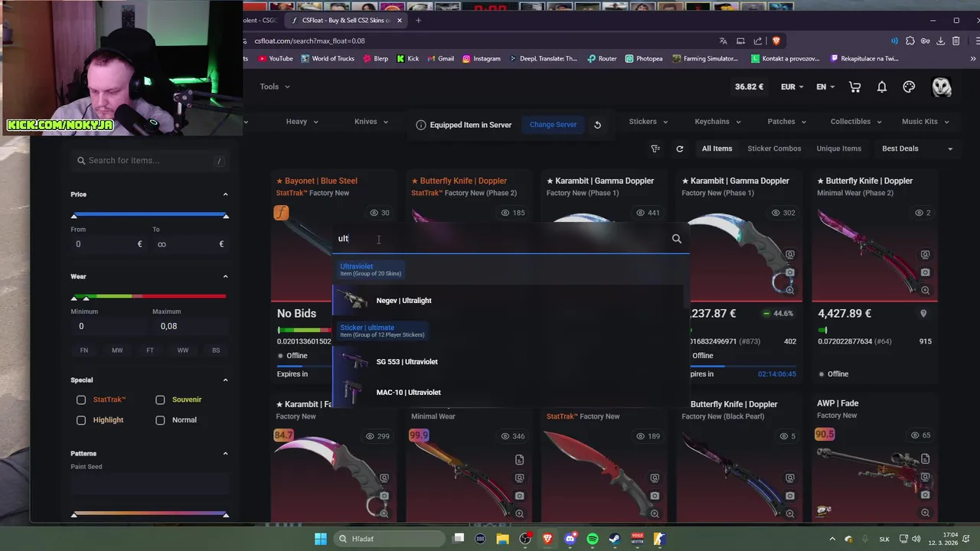
Task: Click the browser trash icon
Action: [x=955, y=41]
